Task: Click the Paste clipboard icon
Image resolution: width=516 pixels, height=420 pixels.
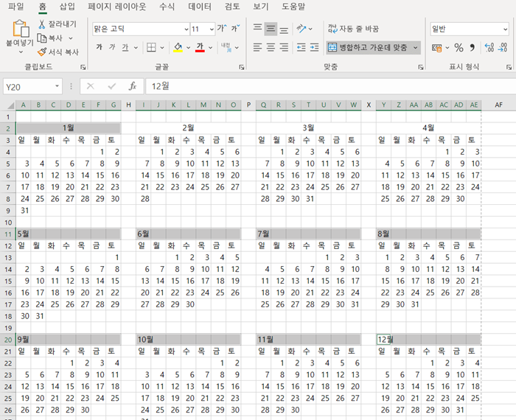Action: pyautogui.click(x=20, y=29)
